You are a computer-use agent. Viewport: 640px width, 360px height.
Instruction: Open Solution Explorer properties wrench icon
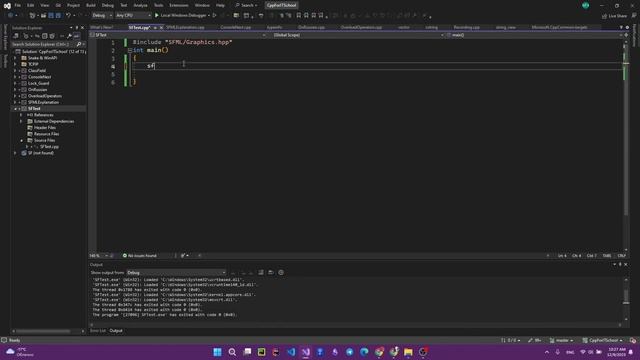[69, 36]
